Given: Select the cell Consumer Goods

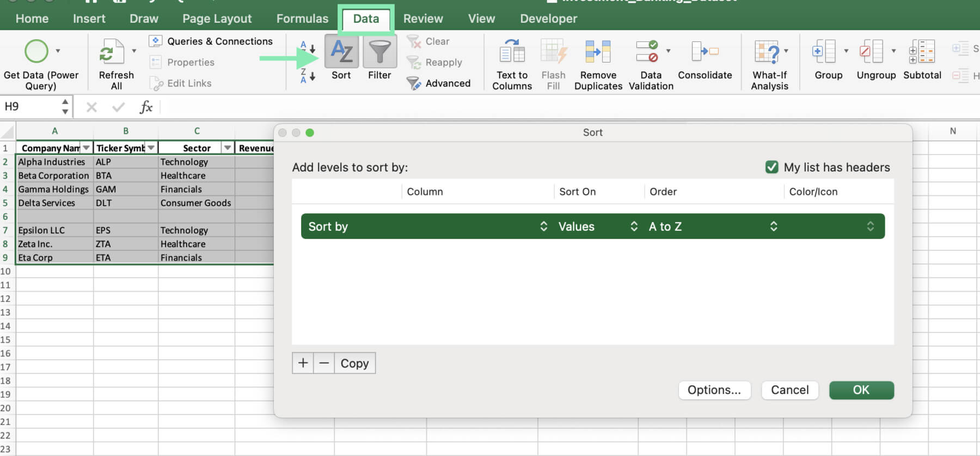Looking at the screenshot, I should 196,203.
